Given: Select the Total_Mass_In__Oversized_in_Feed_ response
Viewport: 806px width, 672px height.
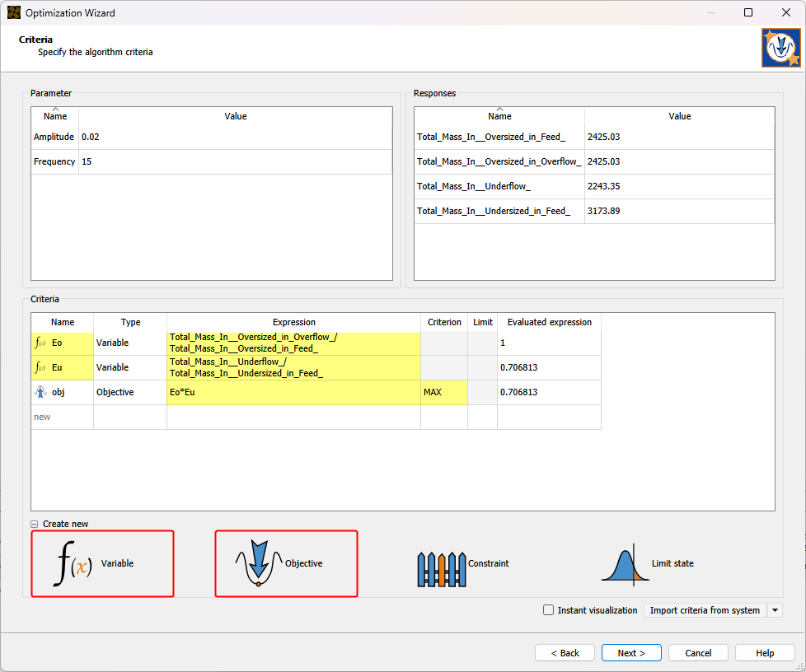Looking at the screenshot, I should [x=499, y=138].
